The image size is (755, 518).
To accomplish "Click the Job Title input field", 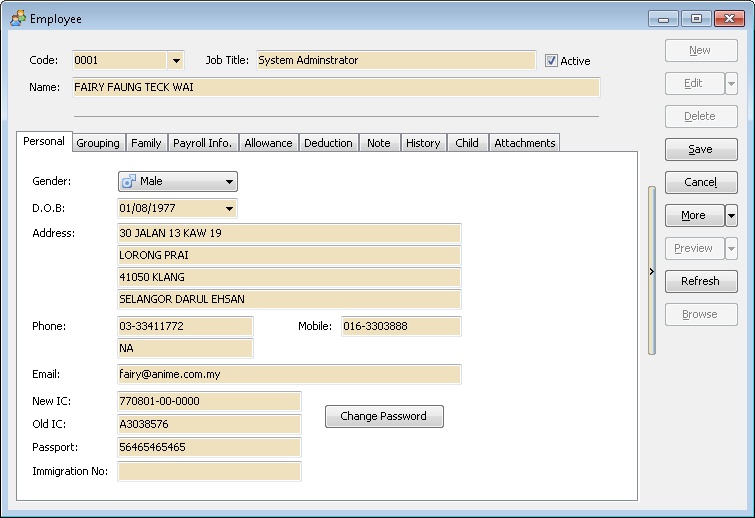I will click(x=396, y=61).
